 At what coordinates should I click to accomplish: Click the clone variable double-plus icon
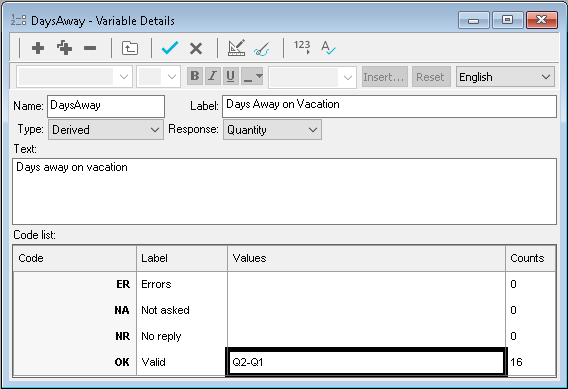(64, 48)
